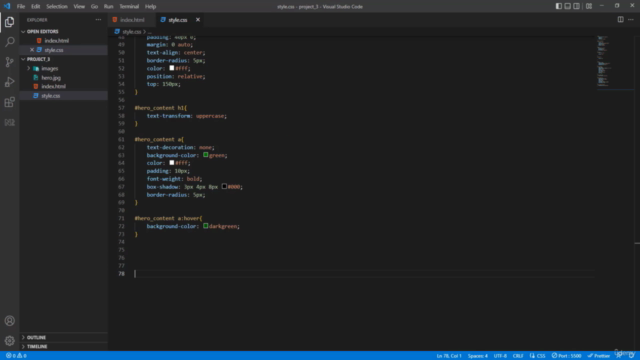Viewport: 640px width, 360px height.
Task: Open black box-shadow color swatch
Action: coord(224,187)
